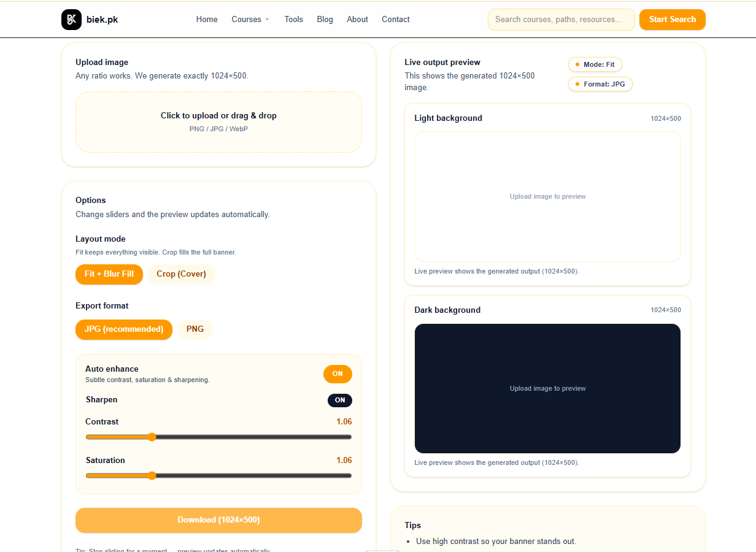
Task: Open the About page
Action: click(357, 20)
